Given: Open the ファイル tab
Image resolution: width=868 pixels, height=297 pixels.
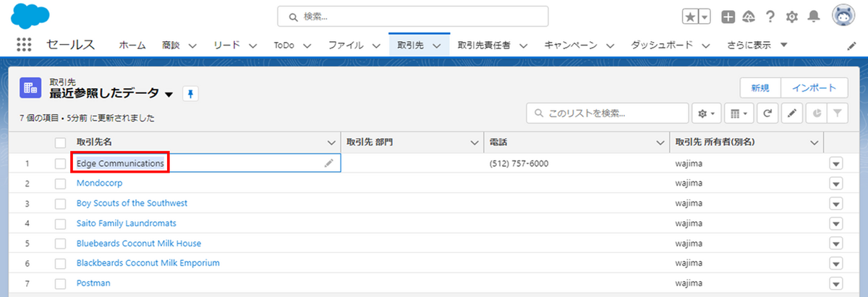Looking at the screenshot, I should [x=346, y=45].
